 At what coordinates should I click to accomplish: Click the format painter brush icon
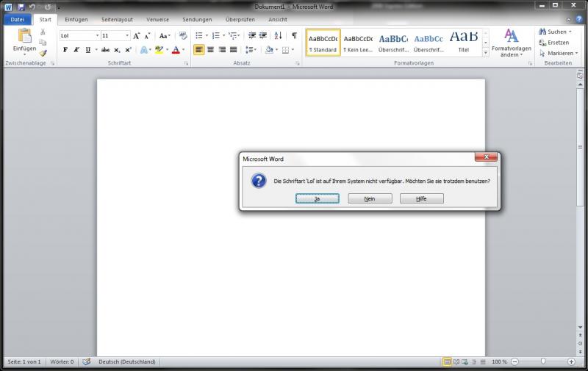coord(43,53)
